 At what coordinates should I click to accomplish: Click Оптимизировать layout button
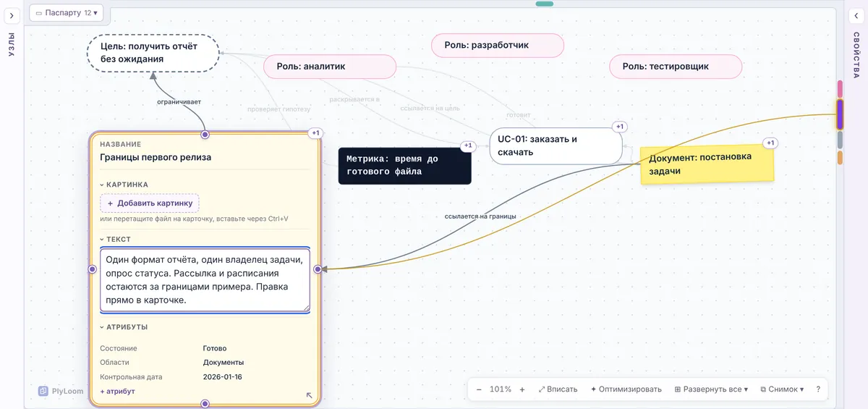626,389
